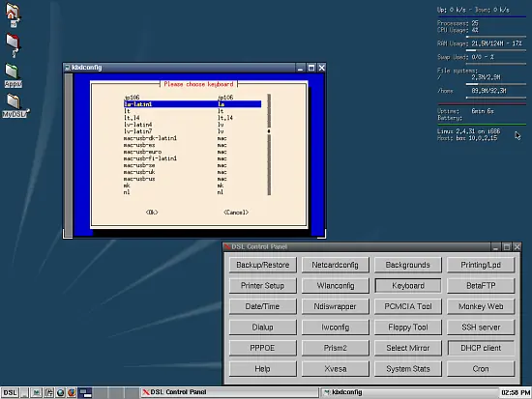Open Backup/Restore in DSL Control Panel

(x=262, y=265)
